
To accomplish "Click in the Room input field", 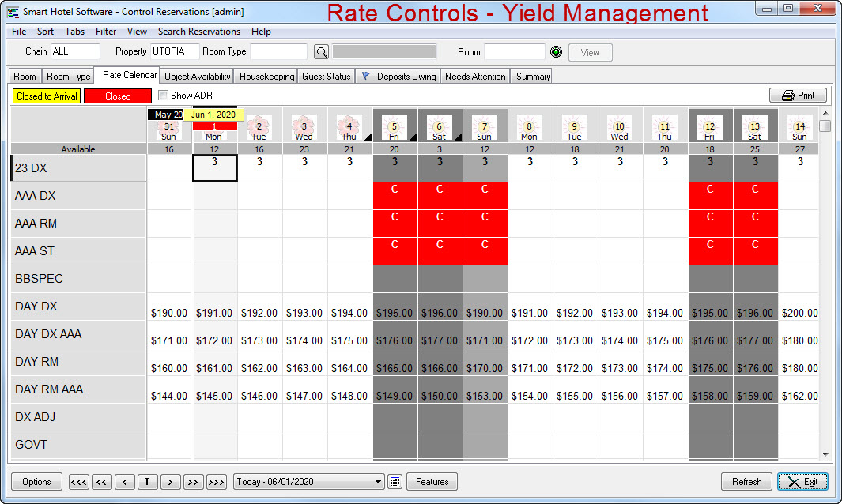I will click(515, 51).
